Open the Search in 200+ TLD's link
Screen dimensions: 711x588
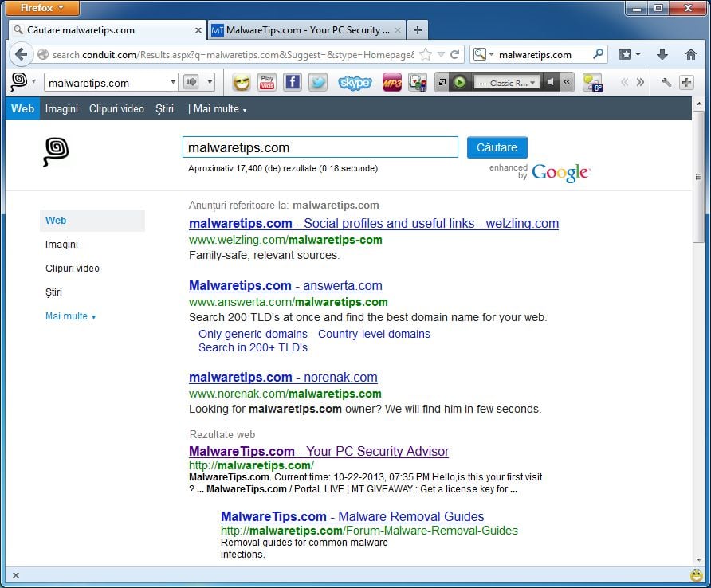click(253, 347)
